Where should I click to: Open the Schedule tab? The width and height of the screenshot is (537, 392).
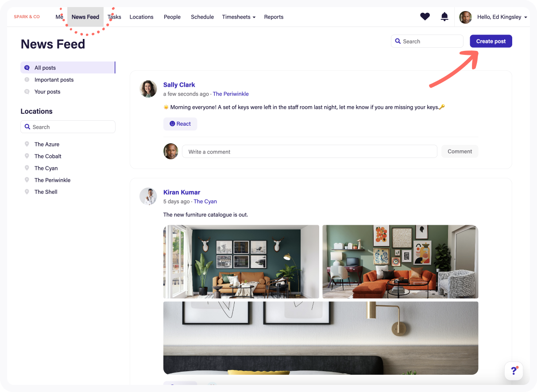pos(202,17)
